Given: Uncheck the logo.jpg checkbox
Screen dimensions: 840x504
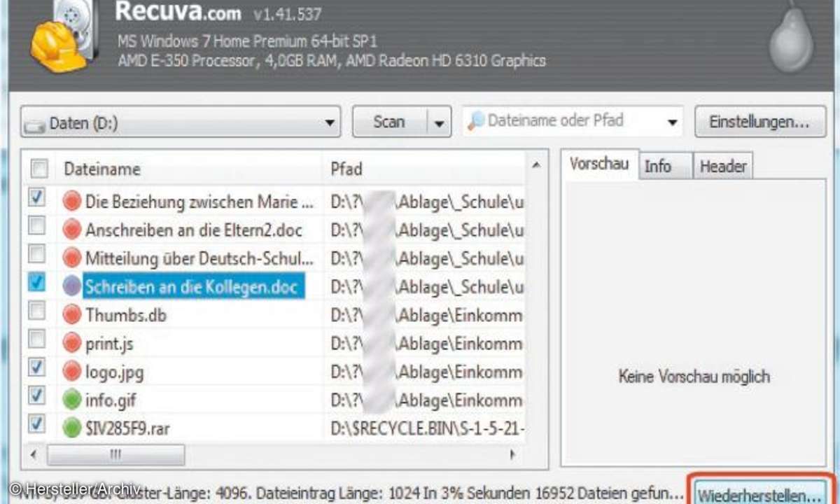Looking at the screenshot, I should pos(37,367).
